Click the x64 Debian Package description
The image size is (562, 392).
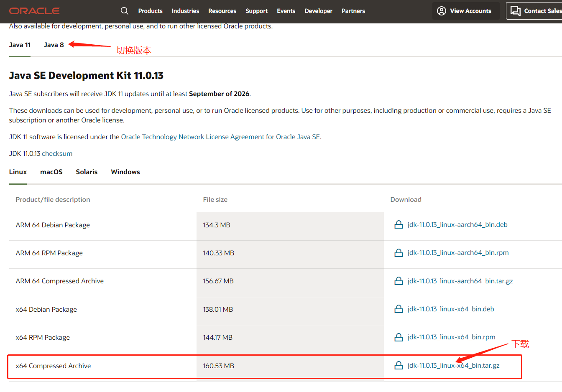[46, 309]
